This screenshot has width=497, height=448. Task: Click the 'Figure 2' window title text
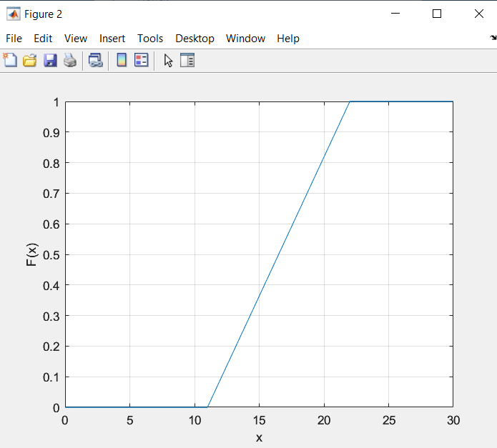(x=43, y=14)
